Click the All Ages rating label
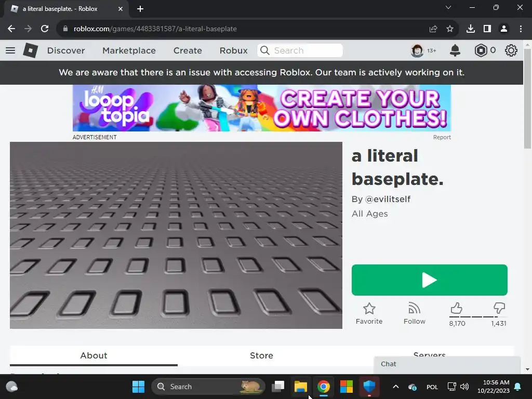Image resolution: width=532 pixels, height=399 pixels. point(369,214)
